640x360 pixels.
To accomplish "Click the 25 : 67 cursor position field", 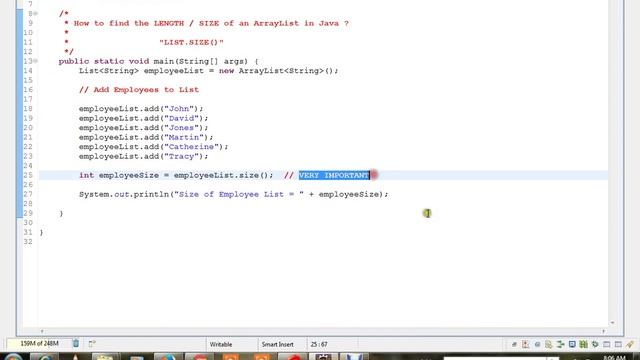I will (x=319, y=344).
